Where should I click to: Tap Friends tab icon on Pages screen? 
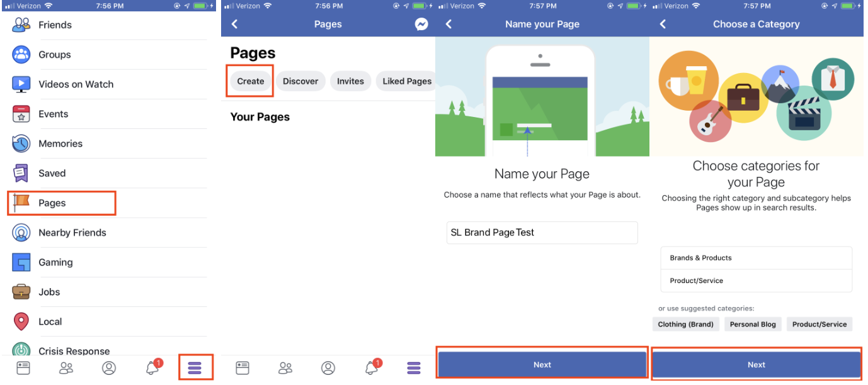285,368
